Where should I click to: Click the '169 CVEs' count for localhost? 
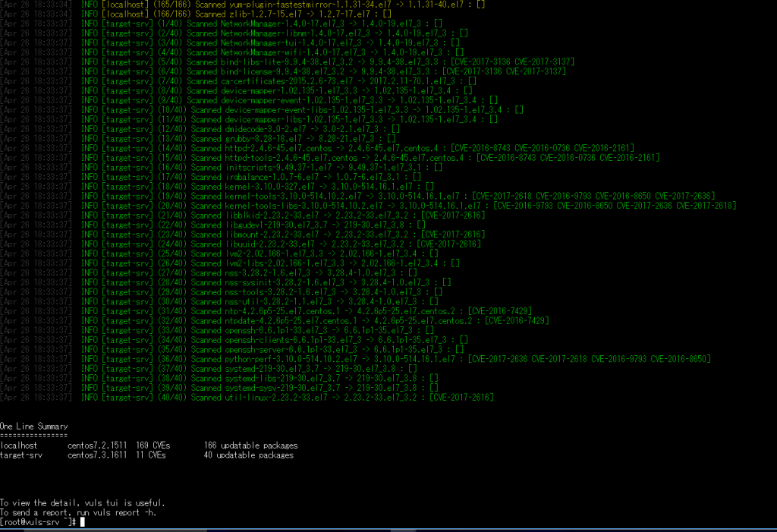[x=153, y=445]
